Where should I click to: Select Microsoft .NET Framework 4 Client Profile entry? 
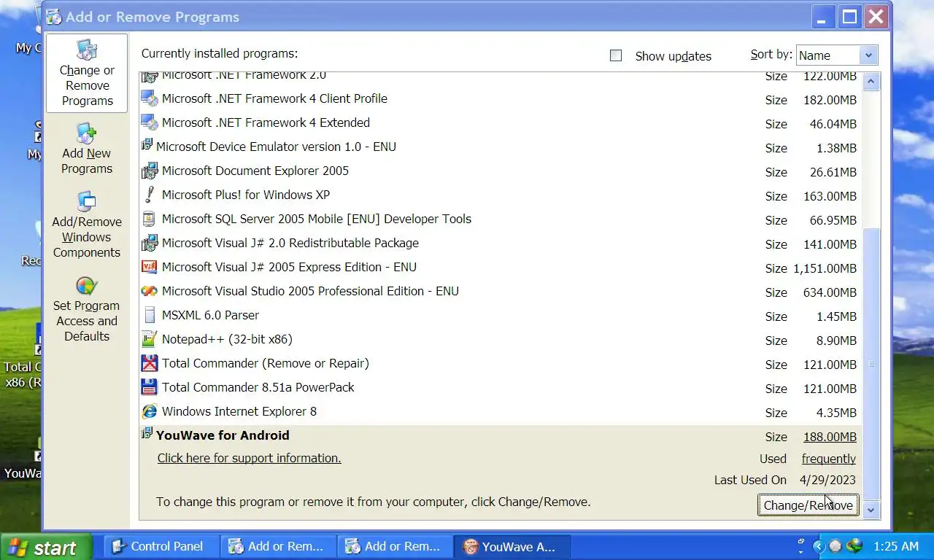501,98
